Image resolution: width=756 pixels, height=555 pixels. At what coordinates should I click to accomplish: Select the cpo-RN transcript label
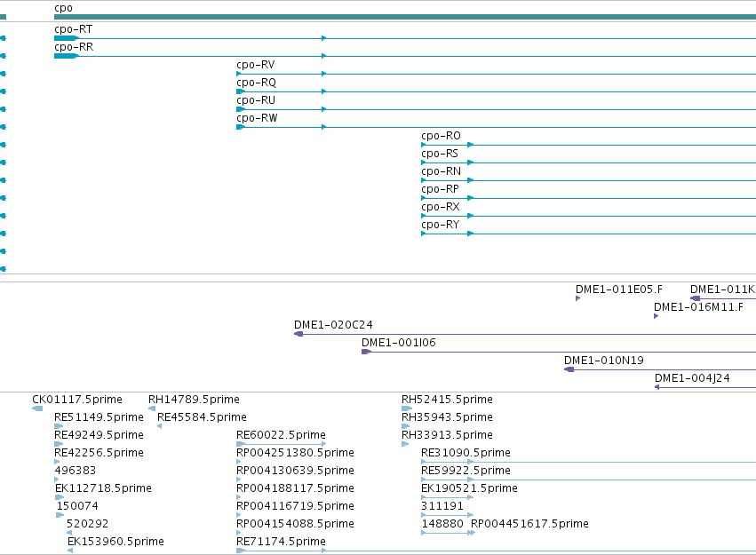point(441,171)
